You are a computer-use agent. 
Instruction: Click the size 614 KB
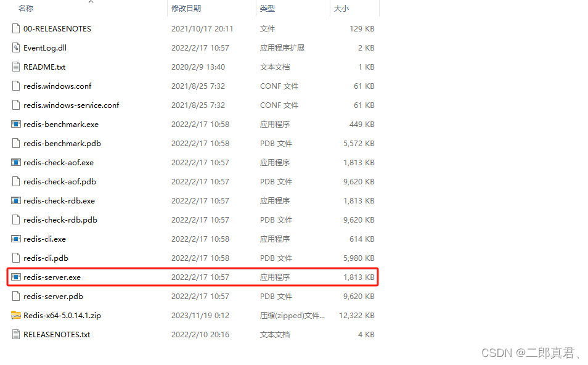(362, 239)
